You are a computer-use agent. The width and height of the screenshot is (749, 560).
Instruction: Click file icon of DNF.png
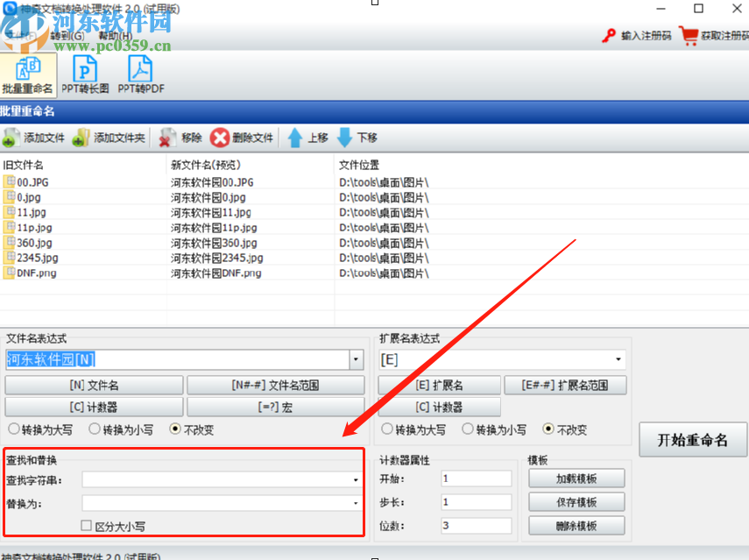point(9,273)
